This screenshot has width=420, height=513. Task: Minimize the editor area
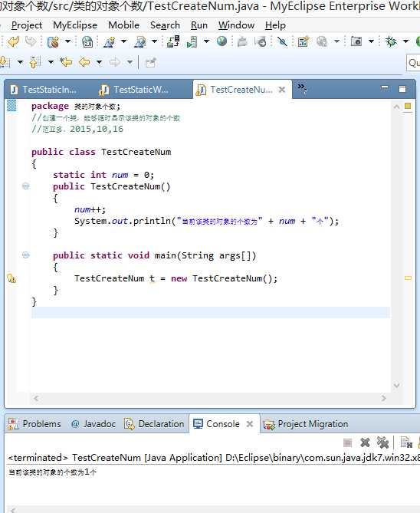(x=385, y=87)
